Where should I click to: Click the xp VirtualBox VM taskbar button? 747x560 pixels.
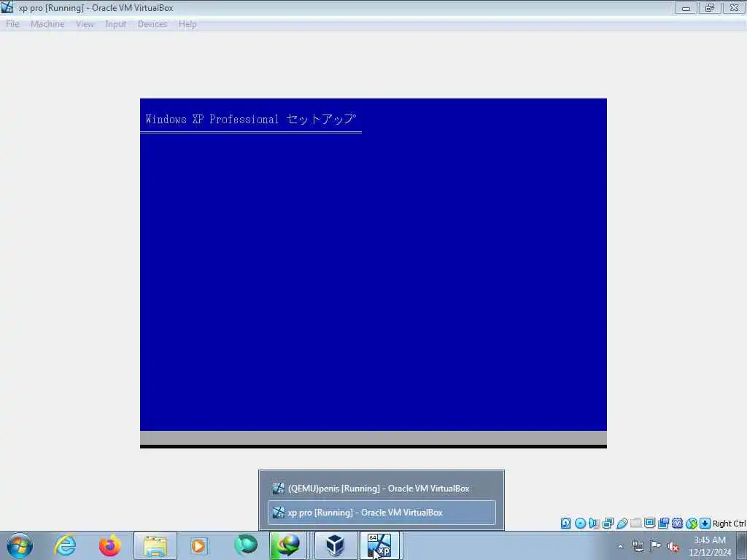point(379,545)
